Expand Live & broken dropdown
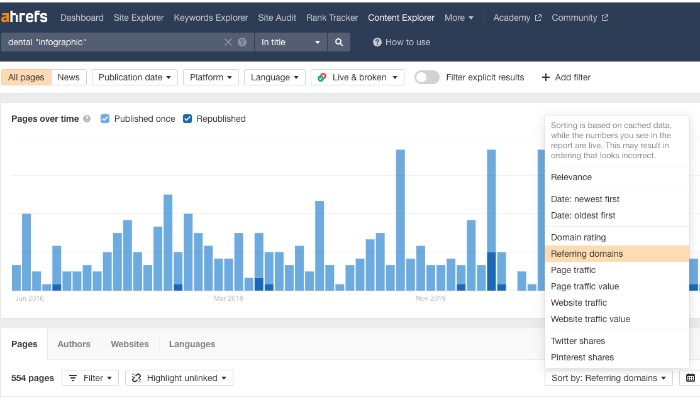The image size is (700, 398). tap(358, 77)
